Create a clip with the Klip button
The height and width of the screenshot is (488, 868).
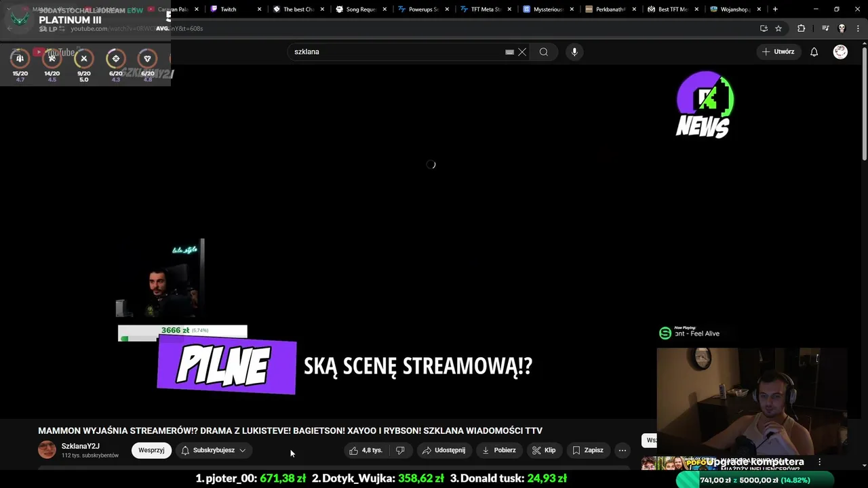[544, 450]
